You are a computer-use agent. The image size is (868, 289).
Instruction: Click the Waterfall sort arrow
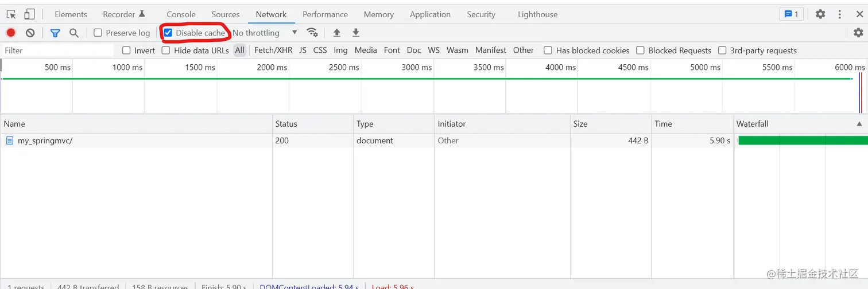[859, 124]
